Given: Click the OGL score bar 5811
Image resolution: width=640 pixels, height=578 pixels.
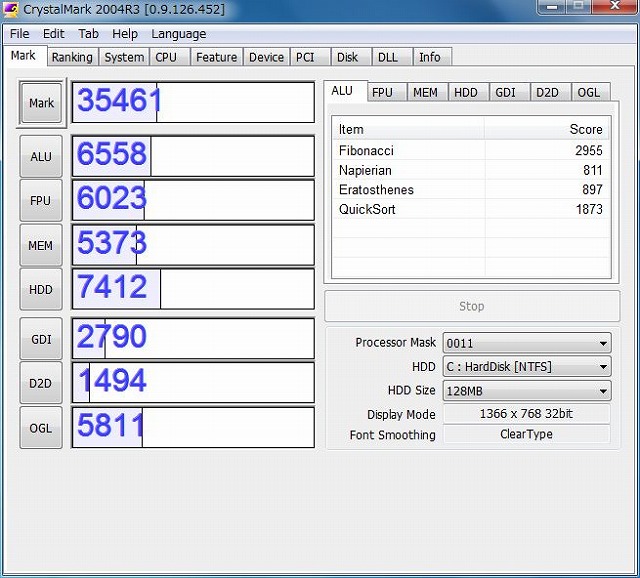Looking at the screenshot, I should (x=193, y=427).
